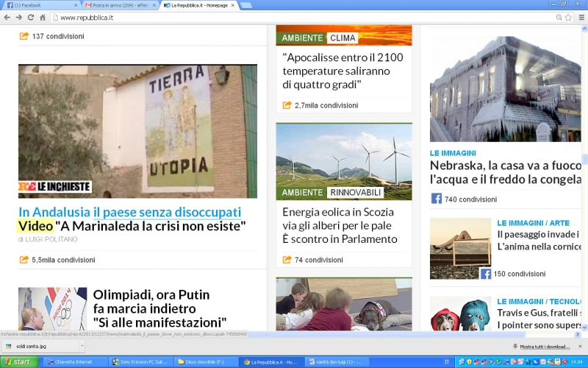Click the system clock showing 14.04

(x=576, y=362)
